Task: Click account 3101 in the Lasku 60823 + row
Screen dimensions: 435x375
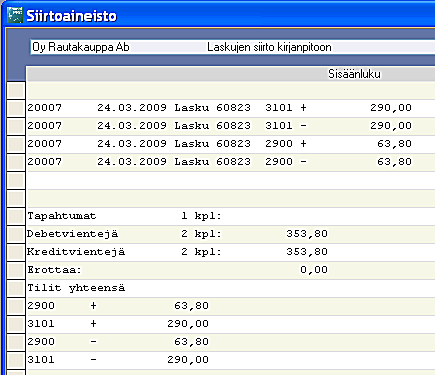Action: click(279, 108)
